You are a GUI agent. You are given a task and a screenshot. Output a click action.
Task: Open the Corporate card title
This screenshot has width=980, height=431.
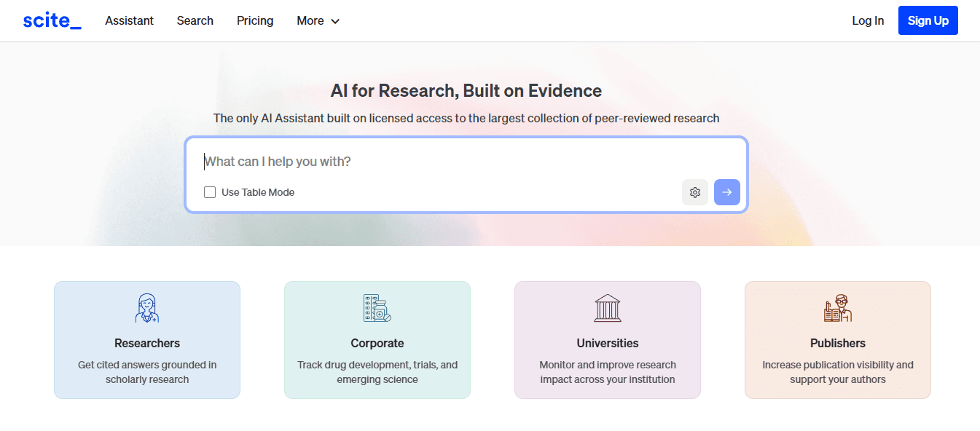coord(377,343)
